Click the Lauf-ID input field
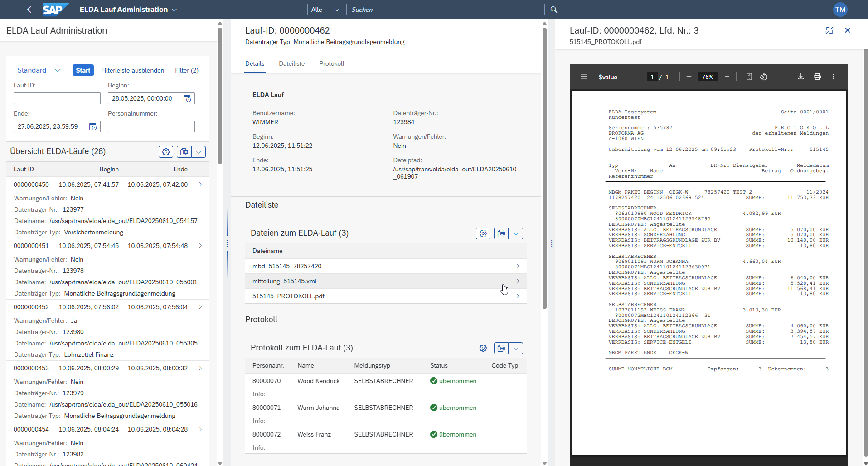The width and height of the screenshot is (868, 466). click(57, 98)
